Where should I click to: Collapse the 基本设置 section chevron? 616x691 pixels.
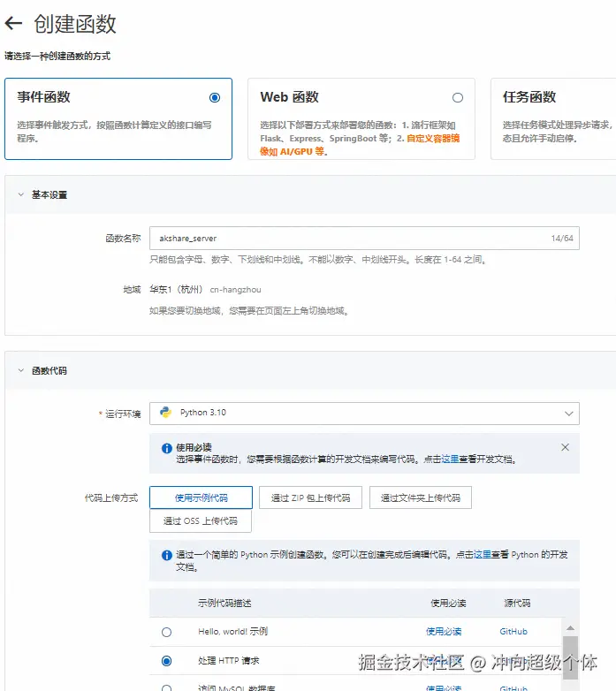[20, 194]
